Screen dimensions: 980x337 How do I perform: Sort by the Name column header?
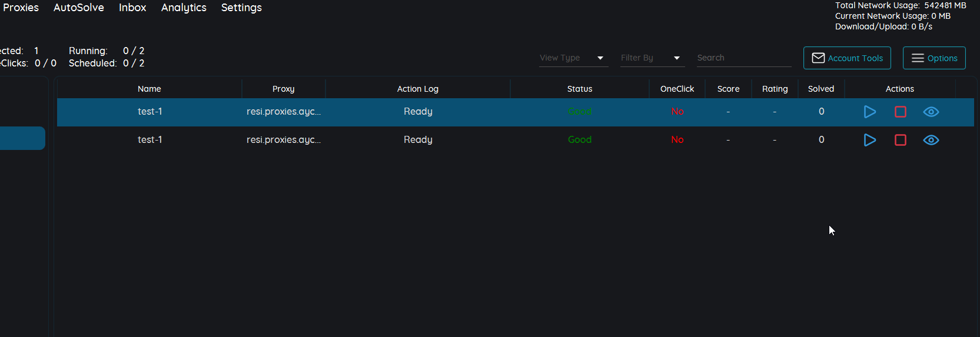[149, 89]
